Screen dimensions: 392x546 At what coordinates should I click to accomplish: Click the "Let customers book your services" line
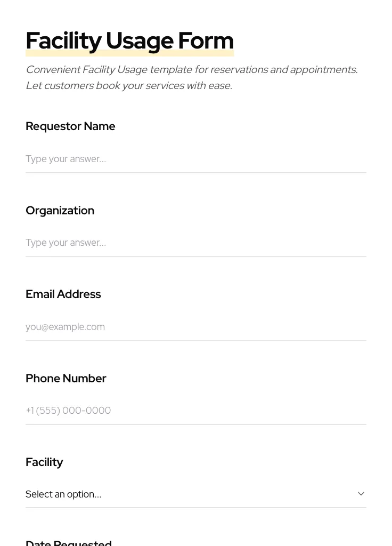pos(129,86)
